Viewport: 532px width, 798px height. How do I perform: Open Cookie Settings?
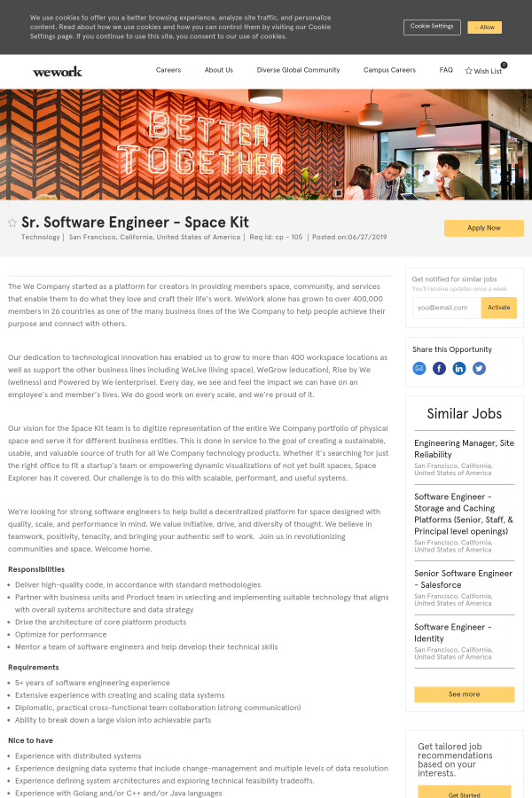[432, 27]
